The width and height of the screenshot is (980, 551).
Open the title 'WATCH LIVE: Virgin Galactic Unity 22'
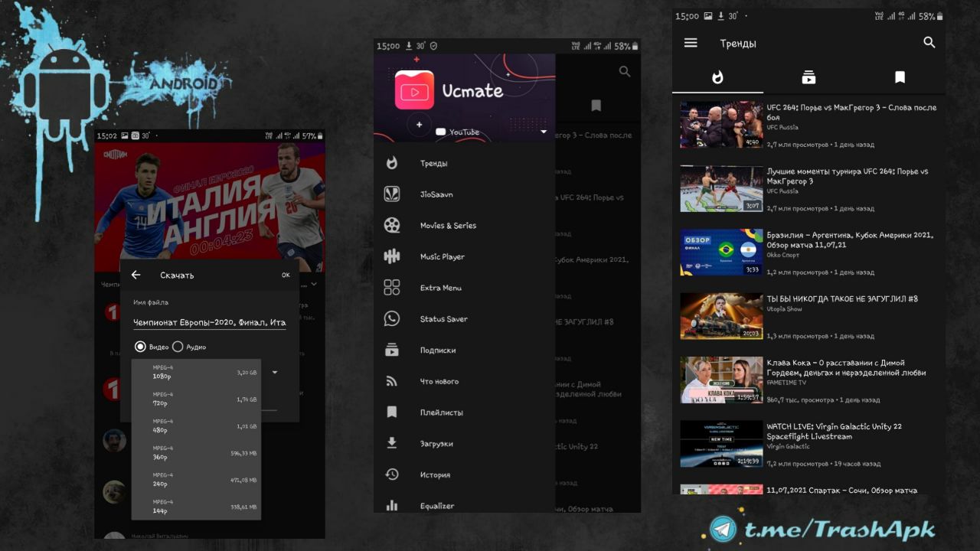click(835, 432)
